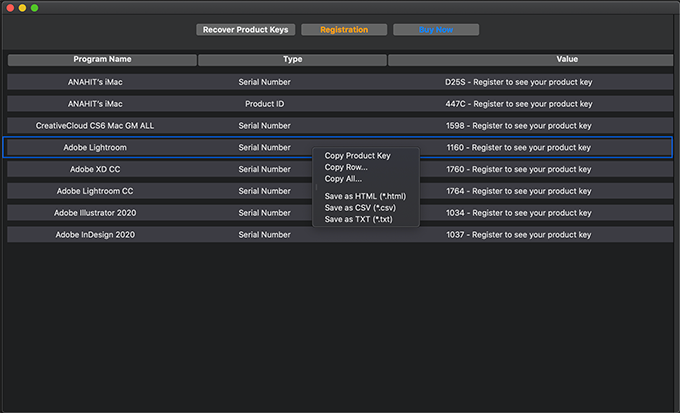The height and width of the screenshot is (413, 680).
Task: Click the 1598 product key value
Action: pos(519,126)
